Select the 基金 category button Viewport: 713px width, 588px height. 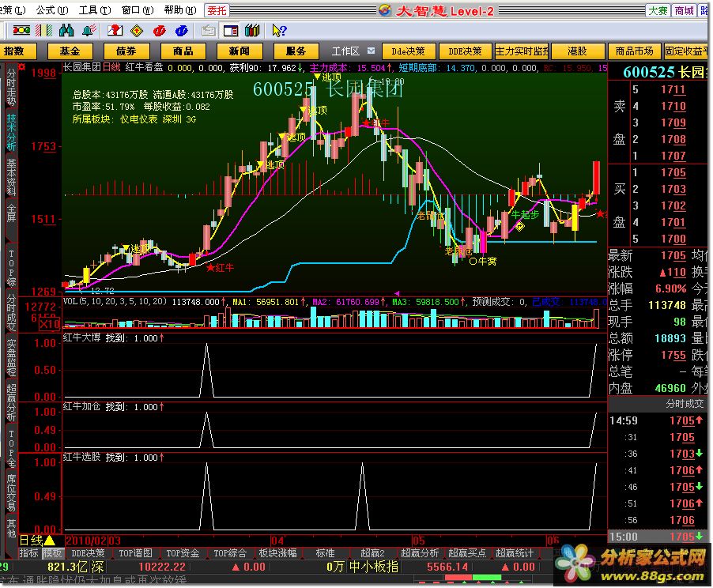[x=70, y=51]
